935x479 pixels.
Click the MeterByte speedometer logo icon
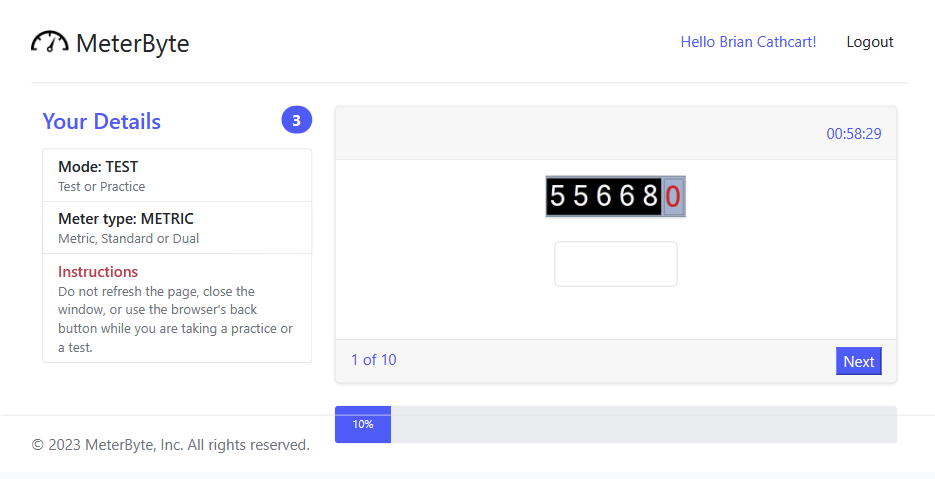pyautogui.click(x=49, y=42)
